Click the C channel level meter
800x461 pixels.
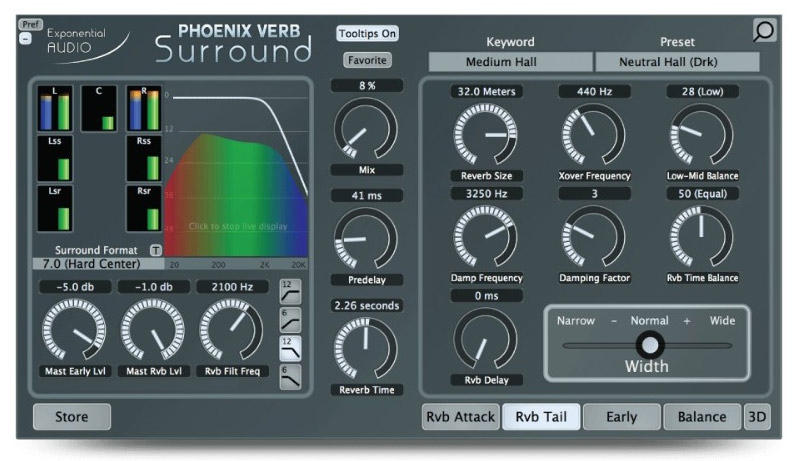(x=99, y=109)
